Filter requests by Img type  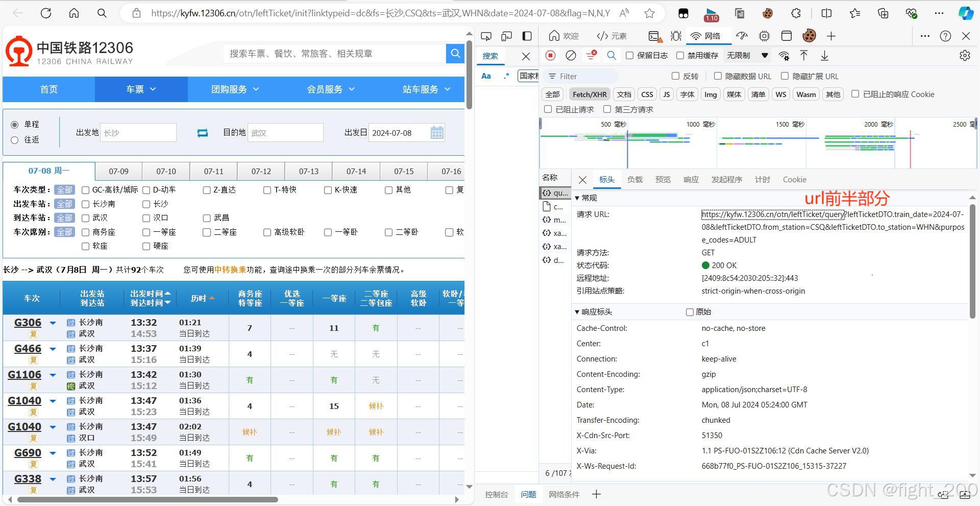710,94
